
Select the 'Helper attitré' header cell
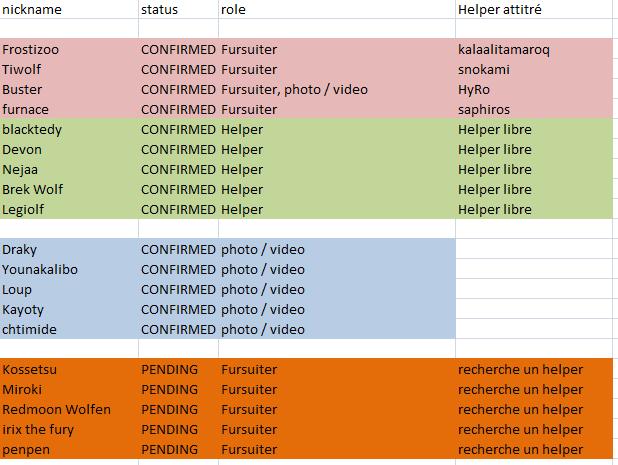pyautogui.click(x=500, y=9)
